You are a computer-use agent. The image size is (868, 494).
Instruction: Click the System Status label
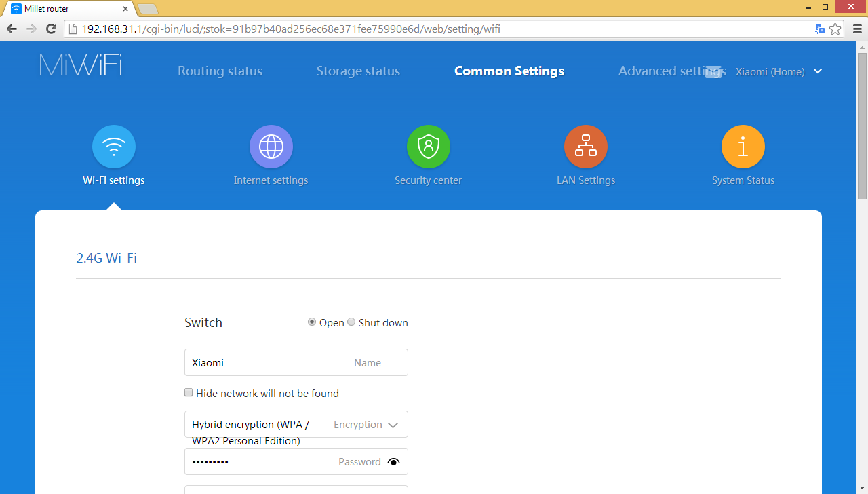click(x=743, y=180)
